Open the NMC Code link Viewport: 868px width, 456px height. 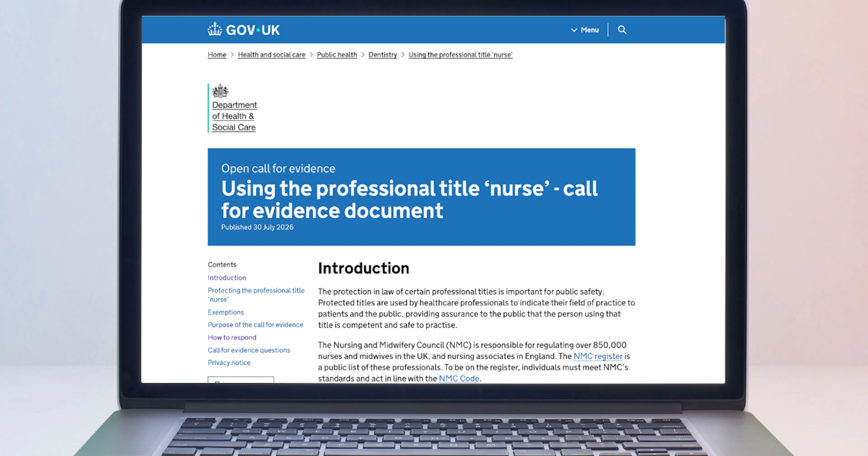(x=459, y=378)
